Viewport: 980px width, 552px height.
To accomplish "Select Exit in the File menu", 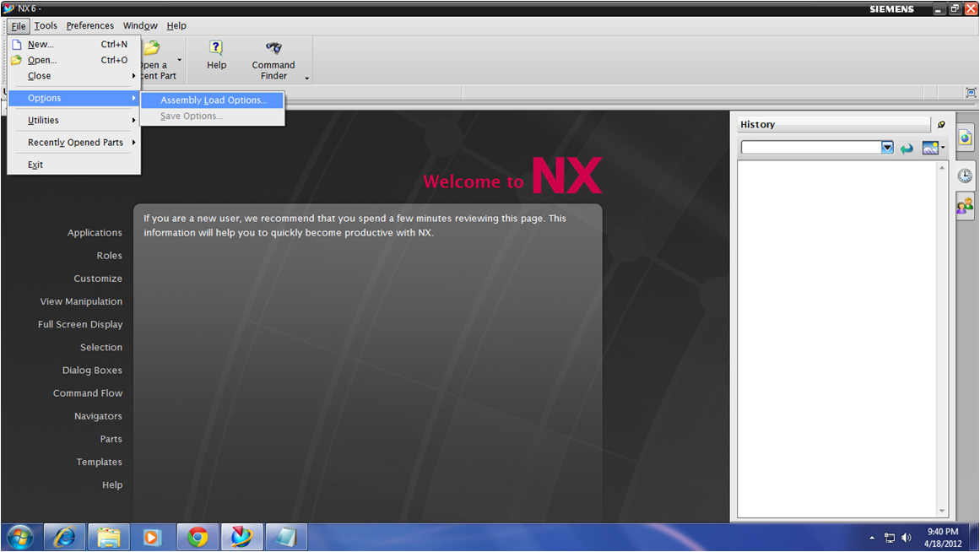I will tap(73, 165).
